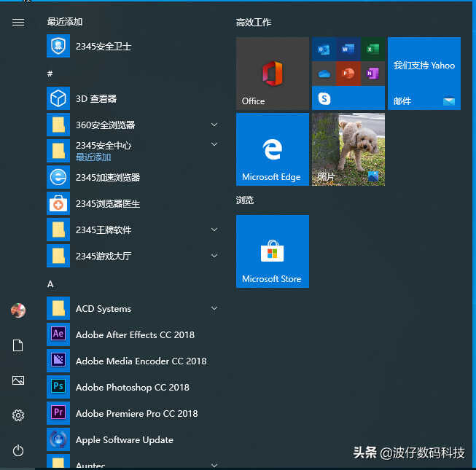Launch the Adobe Media Encoder icon
The height and width of the screenshot is (470, 476).
tap(58, 361)
